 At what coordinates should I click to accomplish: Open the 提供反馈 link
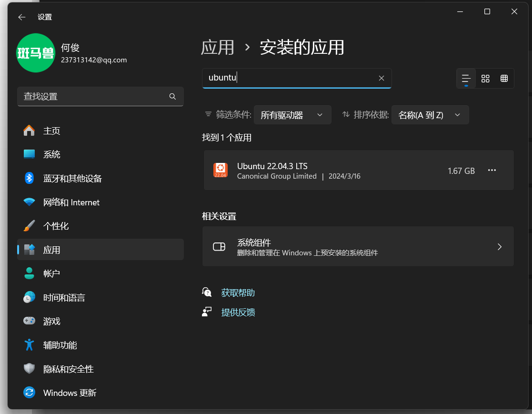(238, 312)
